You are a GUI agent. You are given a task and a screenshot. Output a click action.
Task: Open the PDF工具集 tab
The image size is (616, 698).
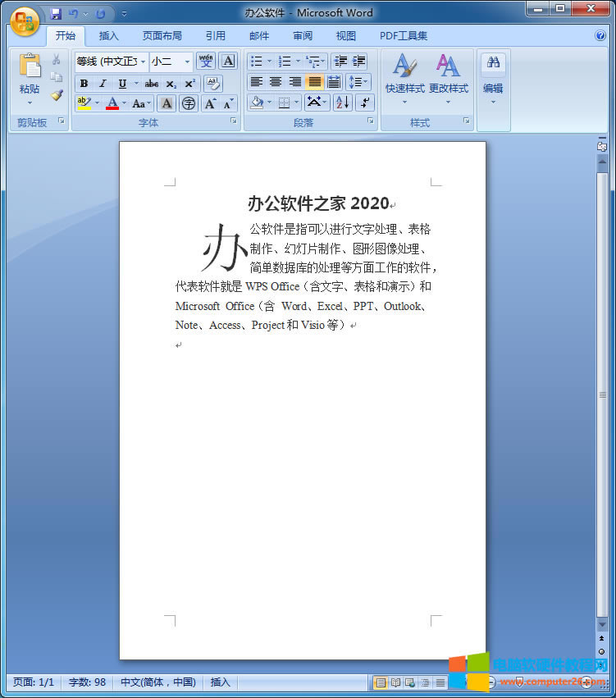(404, 35)
